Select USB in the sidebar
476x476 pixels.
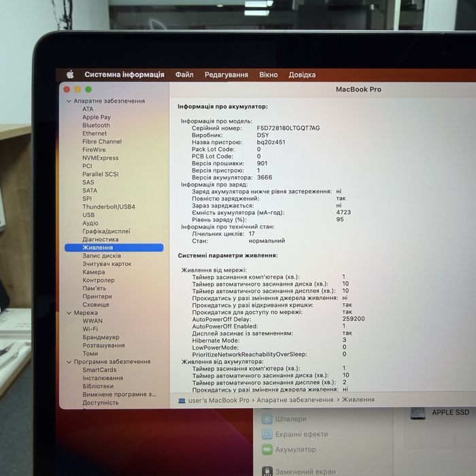coord(88,215)
